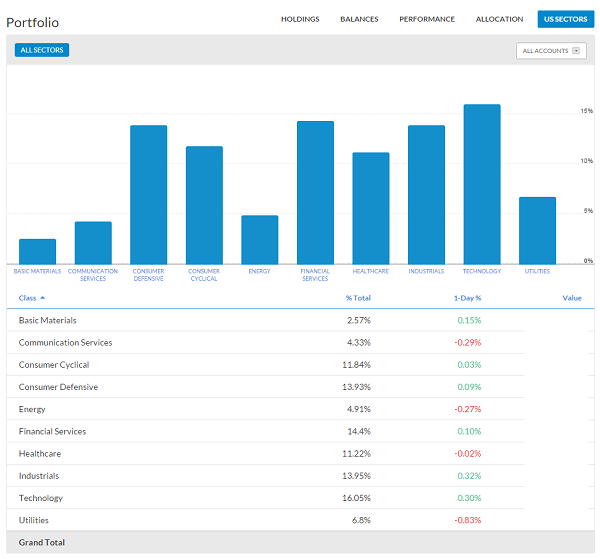Screen dimensions: 600x559
Task: Click the Basic Materials chart bar
Action: [37, 251]
